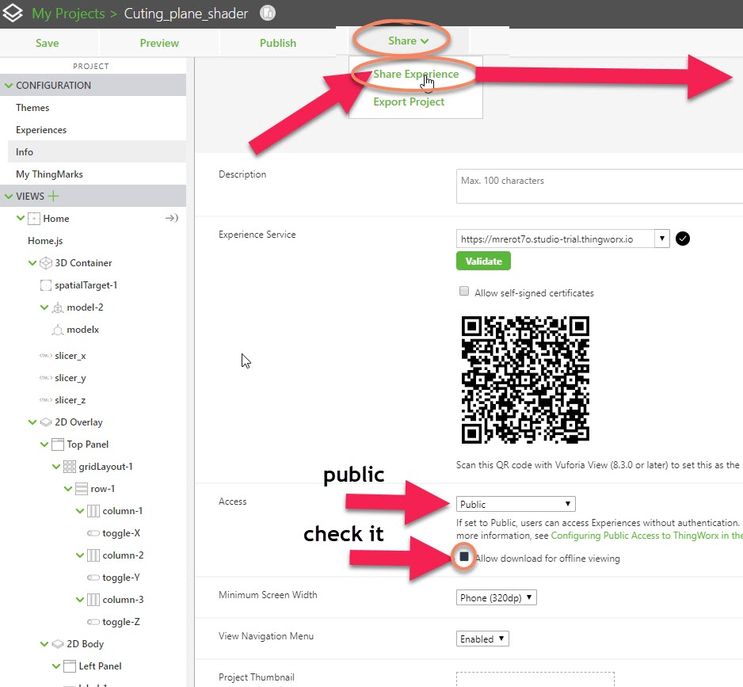Go to My Projects breadcrumb
The height and width of the screenshot is (687, 743).
click(x=68, y=13)
